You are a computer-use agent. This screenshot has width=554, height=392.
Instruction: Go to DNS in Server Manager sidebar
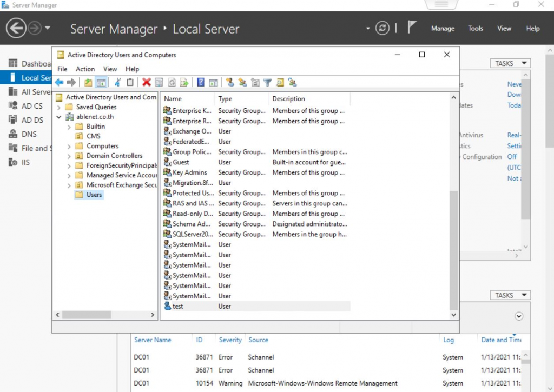pyautogui.click(x=29, y=134)
